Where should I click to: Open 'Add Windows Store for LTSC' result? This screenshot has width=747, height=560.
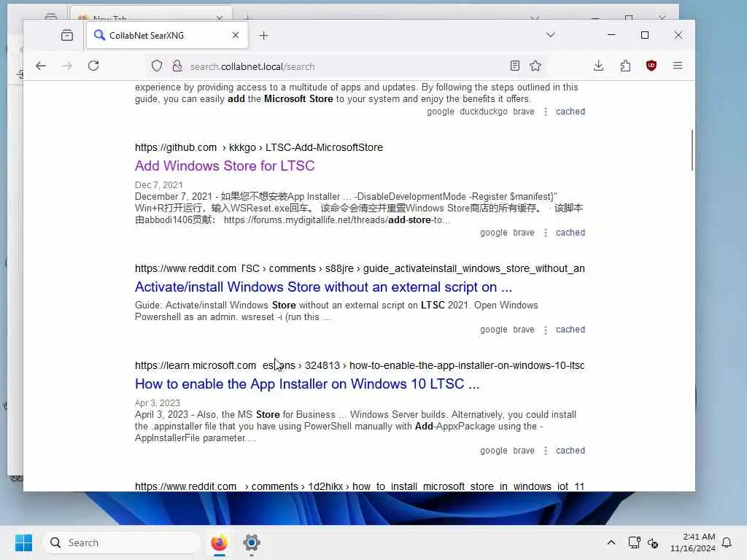click(x=225, y=166)
